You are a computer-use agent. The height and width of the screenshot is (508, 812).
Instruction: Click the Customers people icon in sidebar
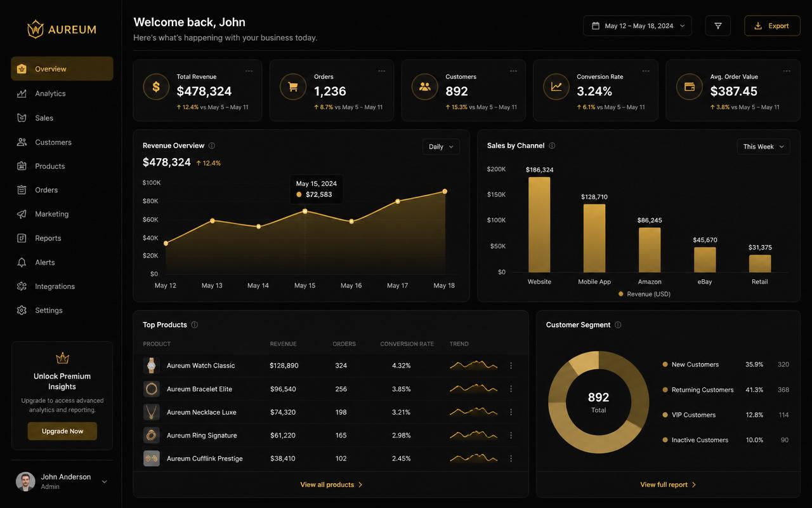[x=22, y=142]
